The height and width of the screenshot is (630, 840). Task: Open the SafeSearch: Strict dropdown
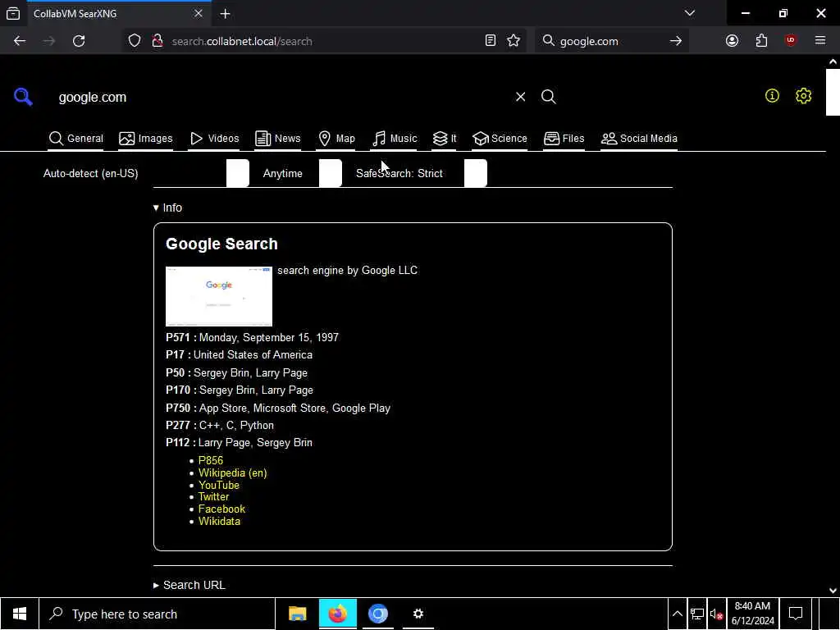[x=421, y=174]
